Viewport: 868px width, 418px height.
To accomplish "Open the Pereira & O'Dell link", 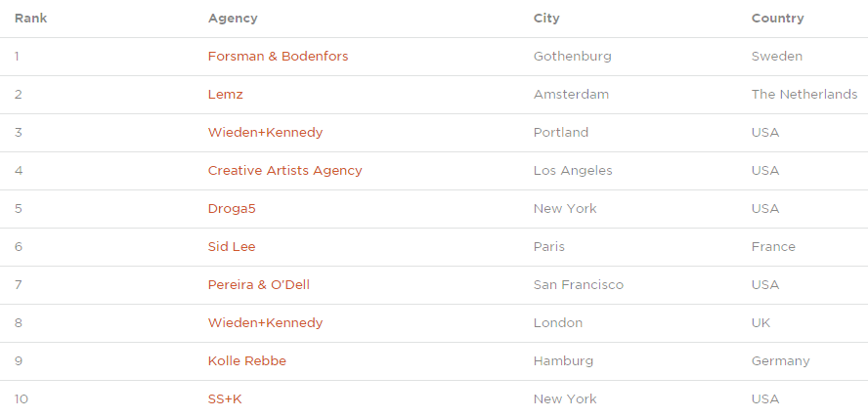I will pyautogui.click(x=259, y=285).
